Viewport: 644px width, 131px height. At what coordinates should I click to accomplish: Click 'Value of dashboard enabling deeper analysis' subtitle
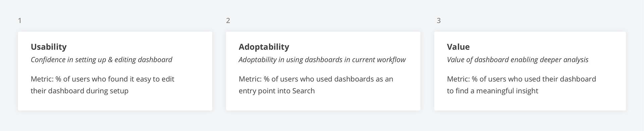518,60
